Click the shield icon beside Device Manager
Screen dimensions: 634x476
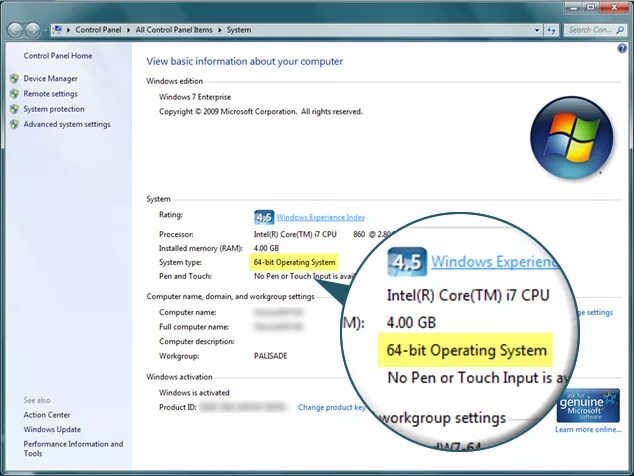click(x=15, y=78)
